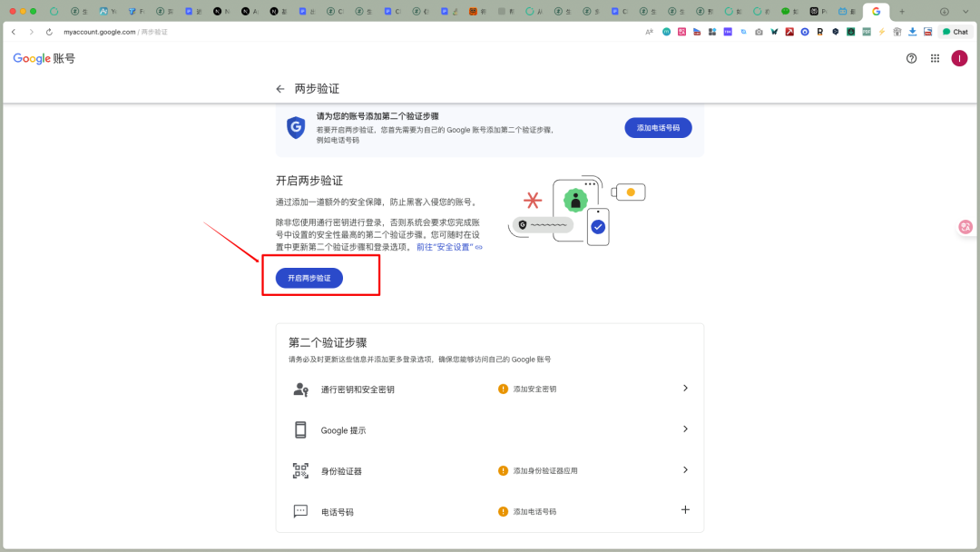Open the black butterfly extension icon
Viewport: 980px width, 552px height.
774,32
